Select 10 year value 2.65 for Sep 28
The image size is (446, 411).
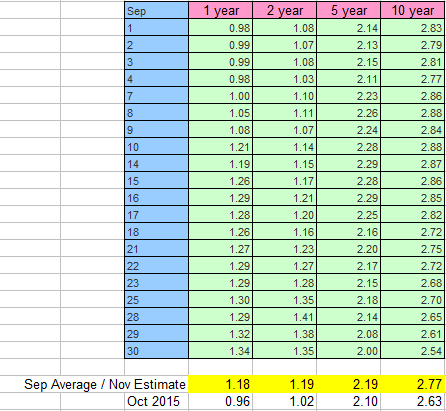tap(413, 316)
